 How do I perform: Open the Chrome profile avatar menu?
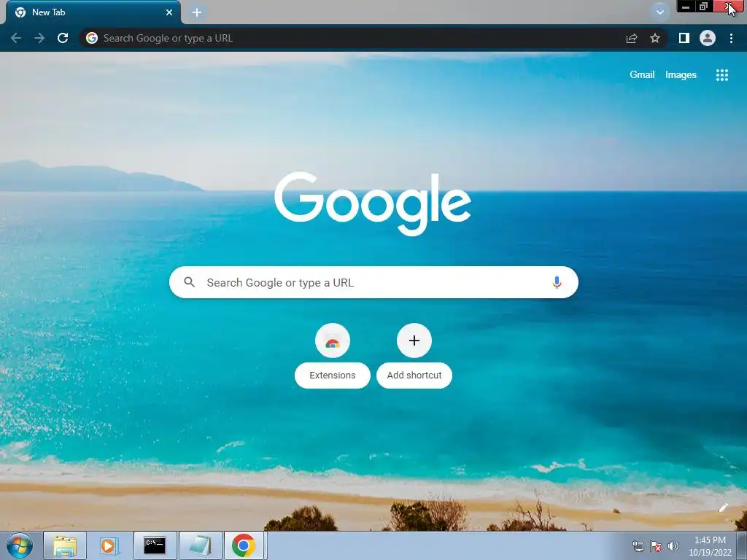point(708,38)
